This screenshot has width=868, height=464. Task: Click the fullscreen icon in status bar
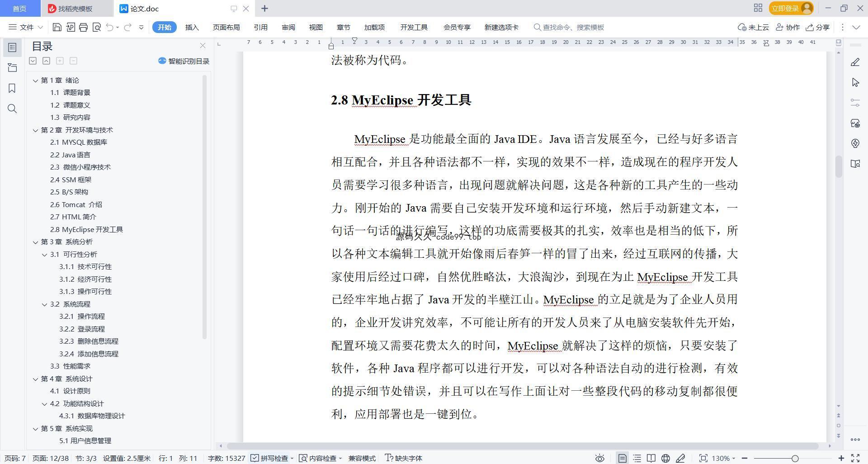tap(855, 458)
